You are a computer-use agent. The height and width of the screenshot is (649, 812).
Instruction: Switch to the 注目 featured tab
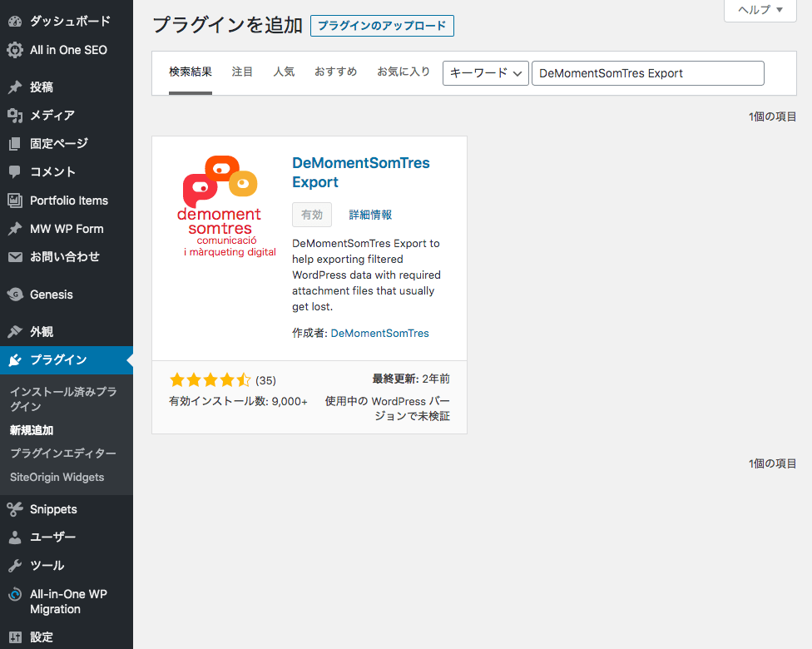(242, 72)
